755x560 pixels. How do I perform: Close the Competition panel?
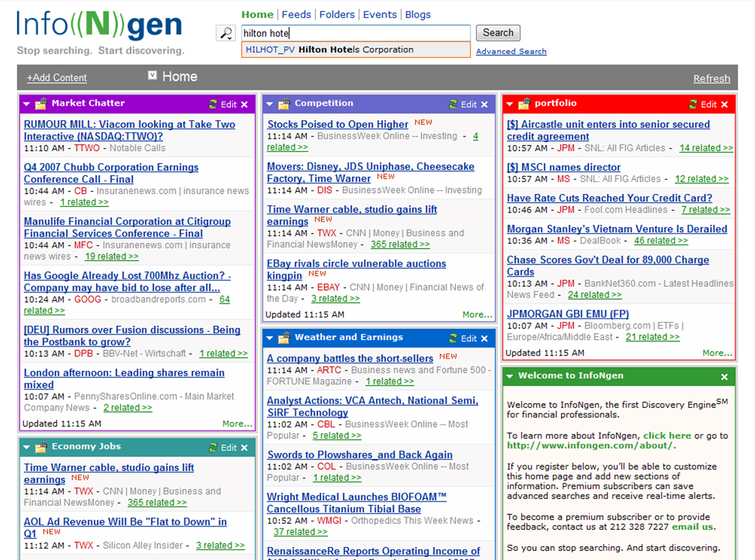pyautogui.click(x=484, y=104)
